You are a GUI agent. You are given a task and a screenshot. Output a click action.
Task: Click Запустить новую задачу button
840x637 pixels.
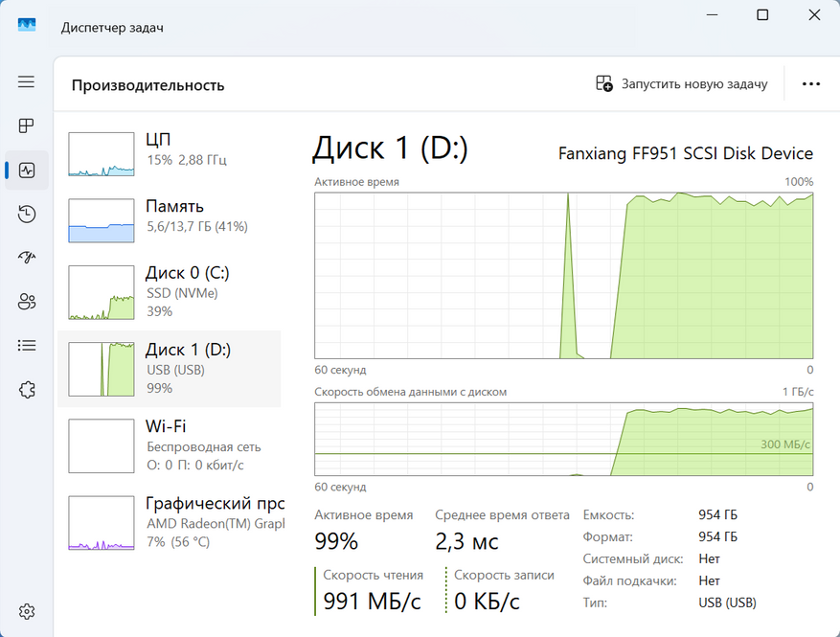(681, 83)
